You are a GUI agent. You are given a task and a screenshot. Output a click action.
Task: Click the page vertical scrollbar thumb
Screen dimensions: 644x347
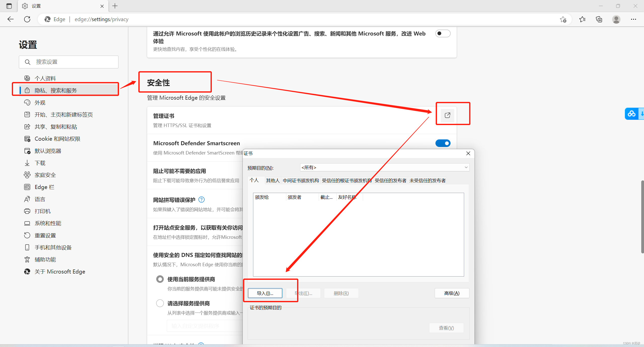pos(642,216)
